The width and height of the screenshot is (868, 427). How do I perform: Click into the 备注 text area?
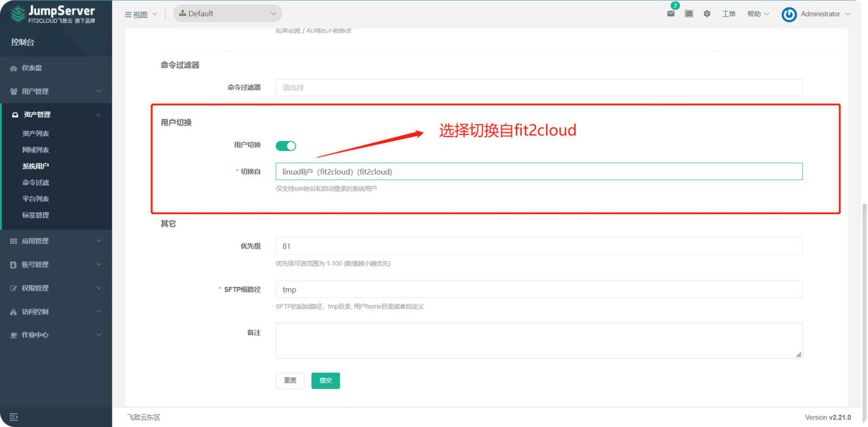click(x=539, y=341)
